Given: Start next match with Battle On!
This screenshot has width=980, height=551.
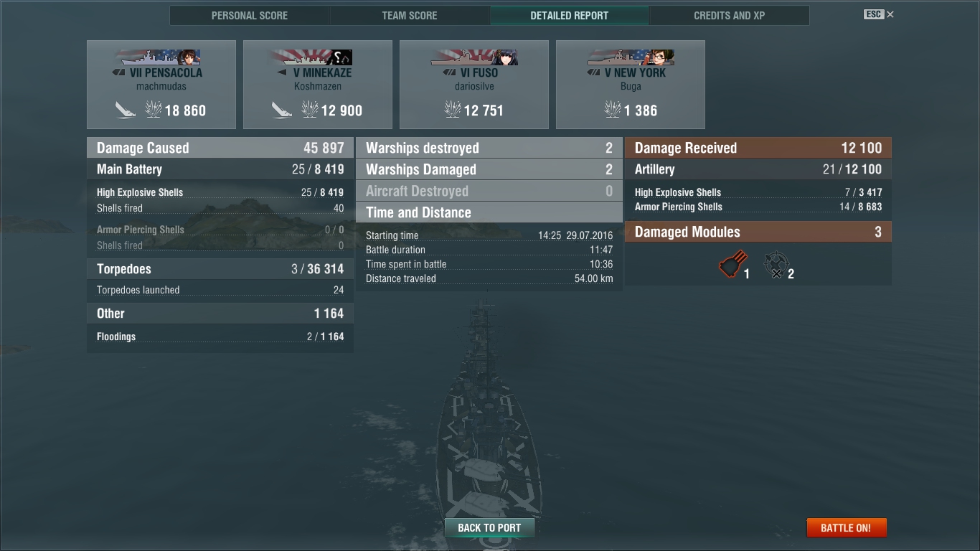Looking at the screenshot, I should click(x=847, y=527).
